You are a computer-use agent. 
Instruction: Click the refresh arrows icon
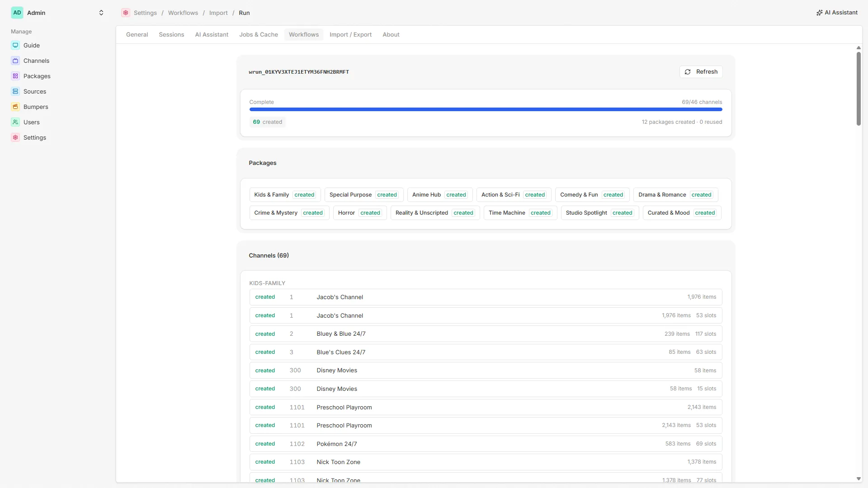pyautogui.click(x=688, y=72)
